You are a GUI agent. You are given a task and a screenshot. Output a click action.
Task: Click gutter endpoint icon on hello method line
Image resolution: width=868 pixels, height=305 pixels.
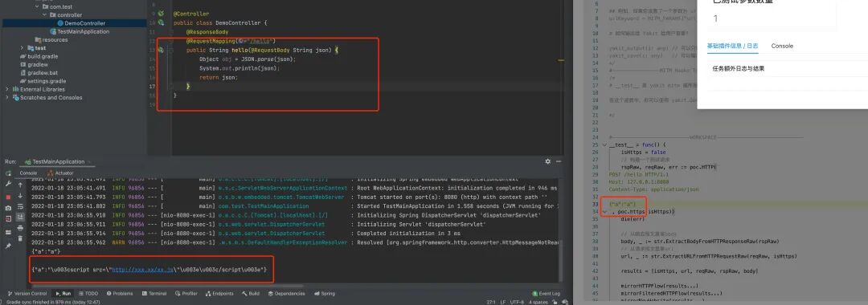[x=161, y=50]
